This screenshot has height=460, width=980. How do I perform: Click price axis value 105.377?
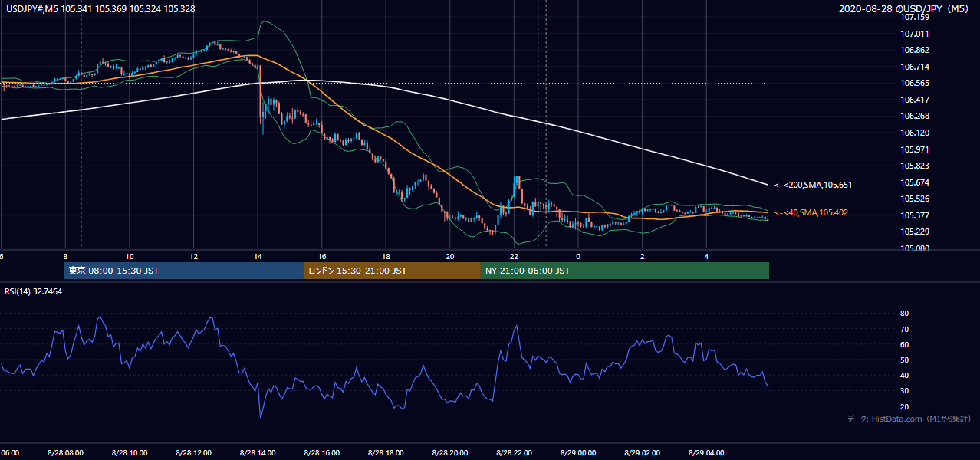point(915,215)
